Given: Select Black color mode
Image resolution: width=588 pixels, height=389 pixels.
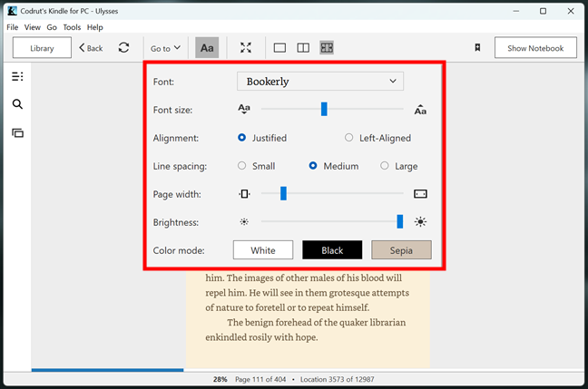Looking at the screenshot, I should [332, 250].
